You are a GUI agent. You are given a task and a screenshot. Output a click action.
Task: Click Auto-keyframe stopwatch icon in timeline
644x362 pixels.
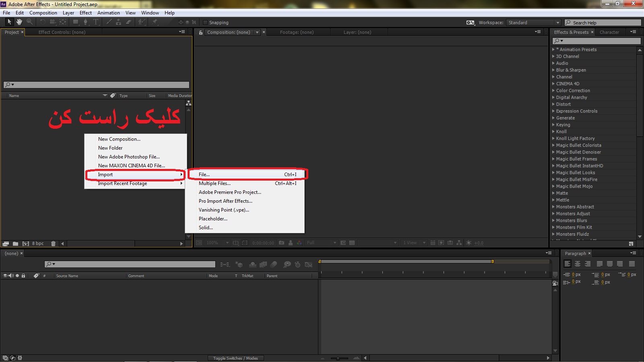tap(297, 264)
